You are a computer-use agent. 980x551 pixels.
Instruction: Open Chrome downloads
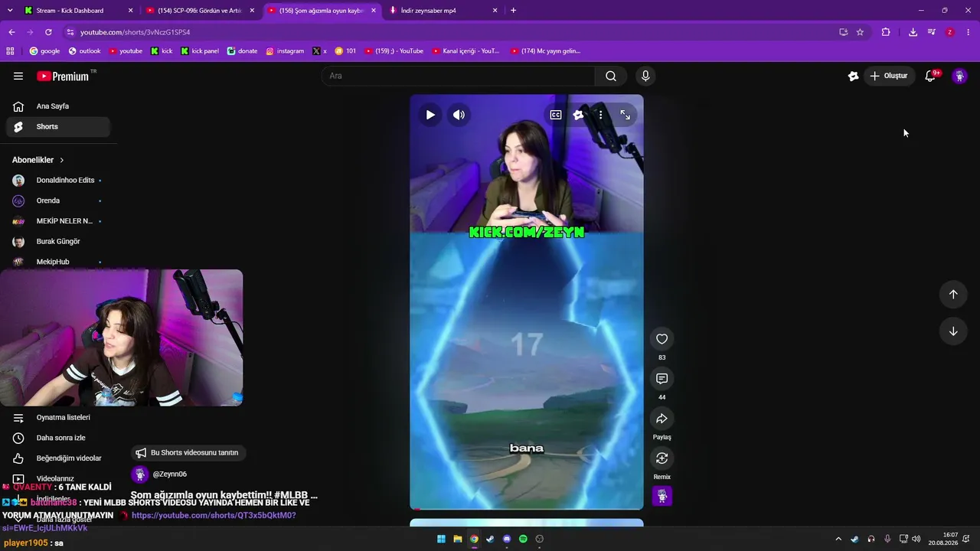913,32
